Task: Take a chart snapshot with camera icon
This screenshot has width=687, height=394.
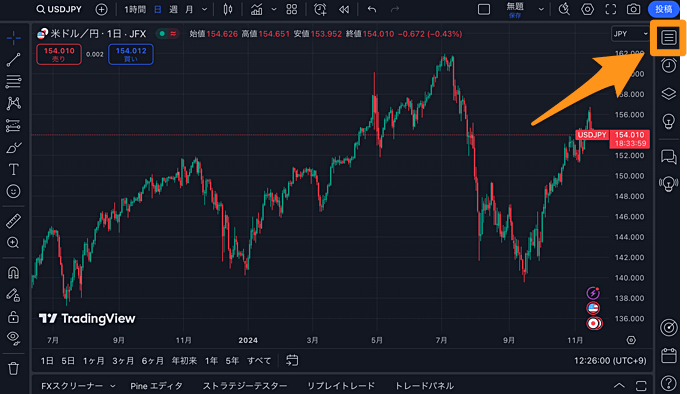Action: [x=634, y=9]
